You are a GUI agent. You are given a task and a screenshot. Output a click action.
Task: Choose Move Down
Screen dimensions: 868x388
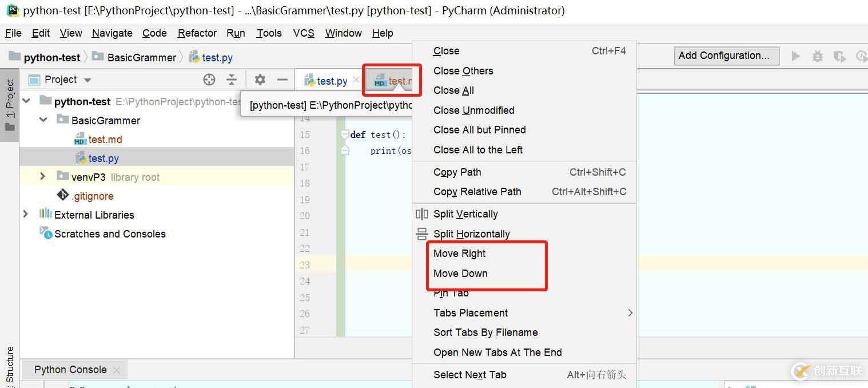click(x=524, y=274)
